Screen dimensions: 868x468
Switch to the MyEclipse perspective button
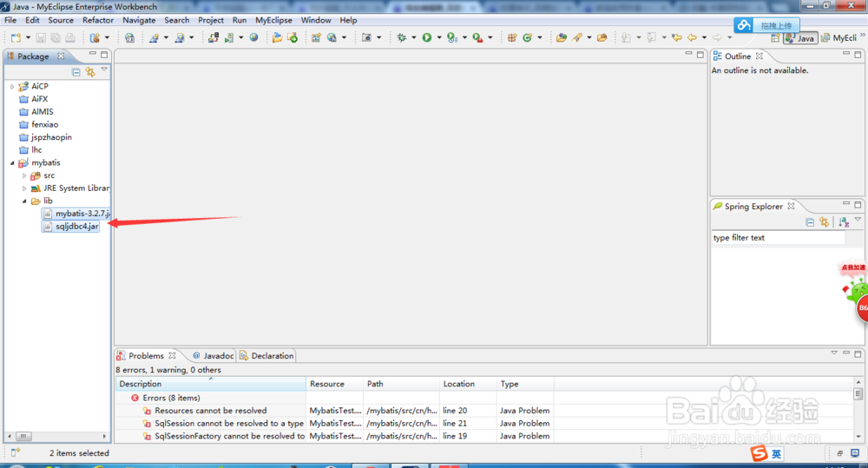[x=838, y=38]
